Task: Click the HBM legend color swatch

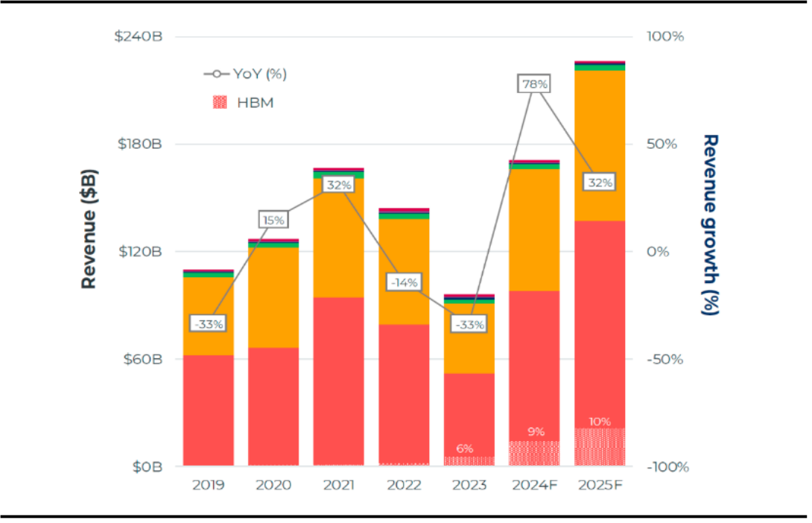Action: click(220, 103)
